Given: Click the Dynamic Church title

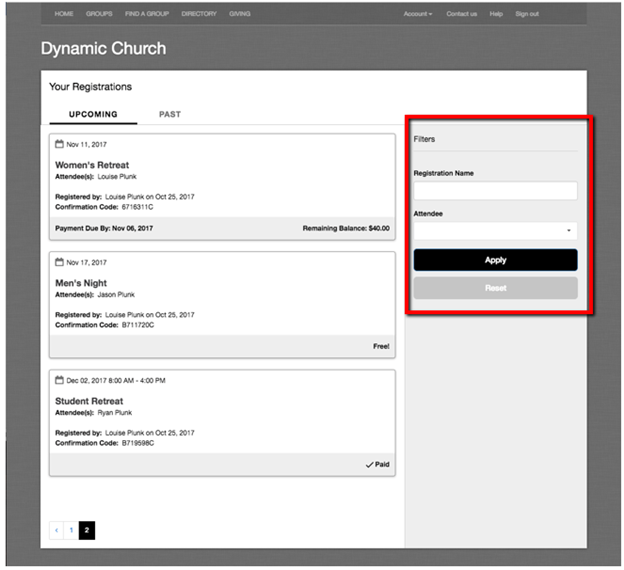Looking at the screenshot, I should tap(103, 49).
